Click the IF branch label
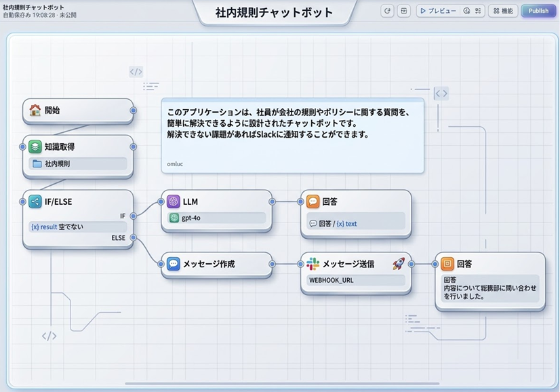The width and height of the screenshot is (560, 392). coord(123,216)
